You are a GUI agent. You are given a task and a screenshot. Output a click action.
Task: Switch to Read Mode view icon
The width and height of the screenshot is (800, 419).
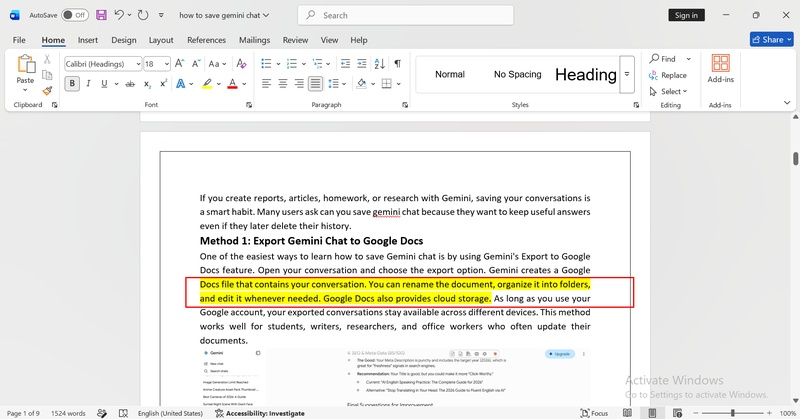627,413
